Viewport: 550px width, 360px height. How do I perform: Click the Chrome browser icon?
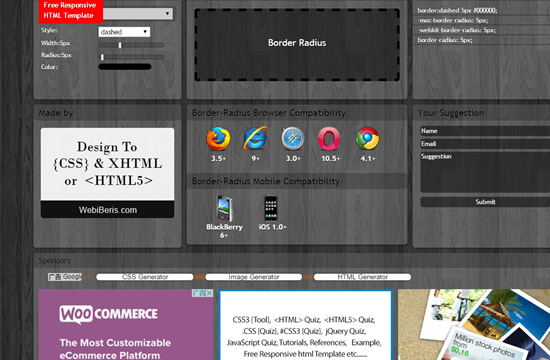(x=367, y=139)
